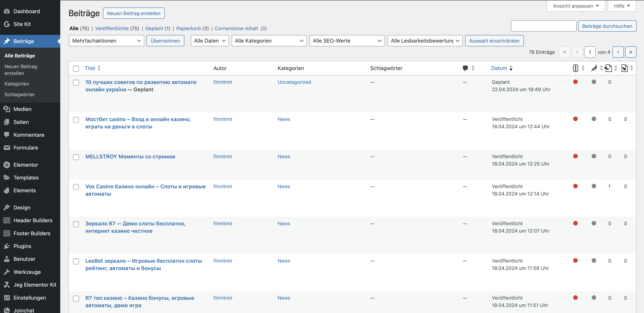Sort by Yoast SEO score column icon
The height and width of the screenshot is (313, 644).
click(x=575, y=68)
